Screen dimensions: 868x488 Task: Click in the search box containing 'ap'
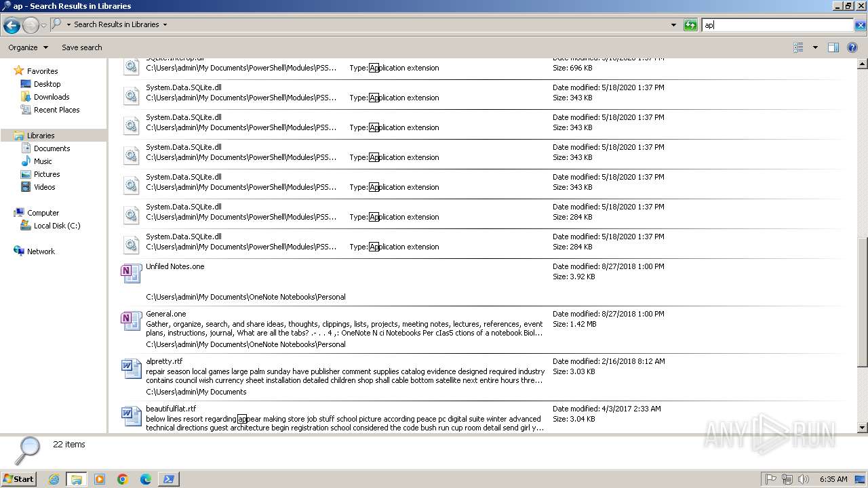click(777, 25)
